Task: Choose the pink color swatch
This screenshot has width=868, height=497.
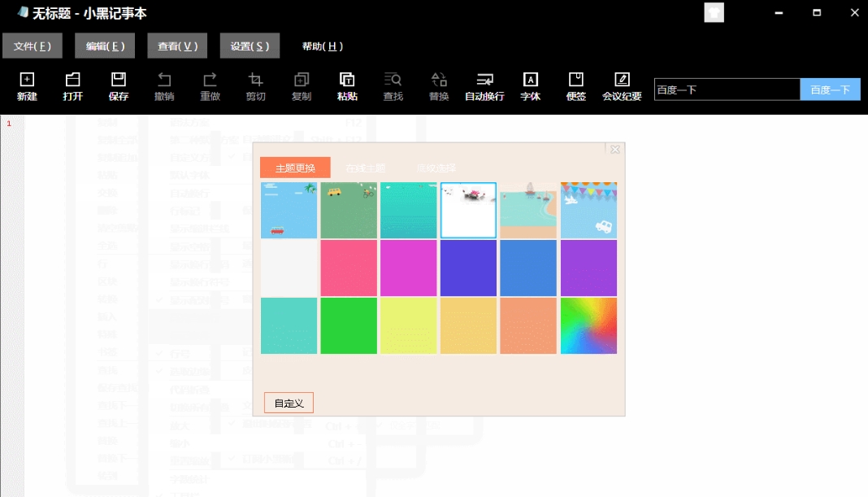Action: [x=349, y=268]
